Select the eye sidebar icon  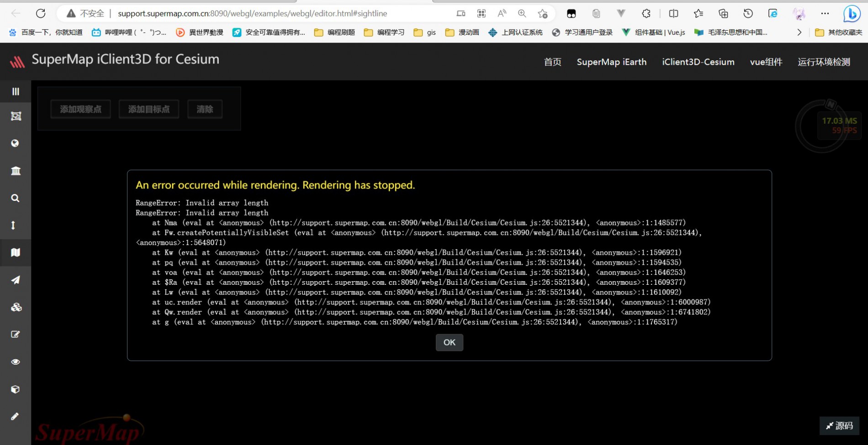pyautogui.click(x=16, y=362)
